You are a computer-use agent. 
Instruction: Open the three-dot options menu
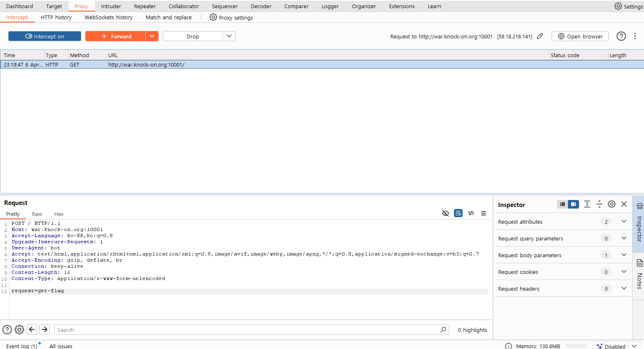(635, 36)
